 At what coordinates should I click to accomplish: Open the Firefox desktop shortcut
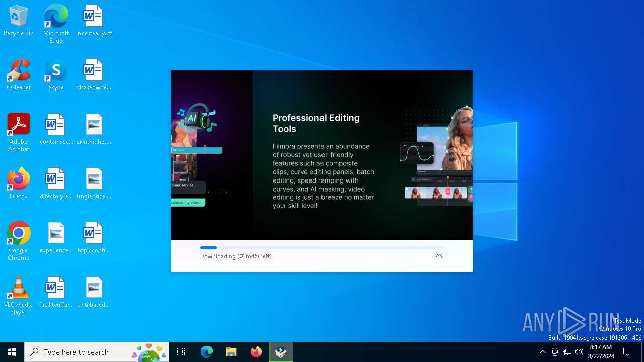(19, 184)
